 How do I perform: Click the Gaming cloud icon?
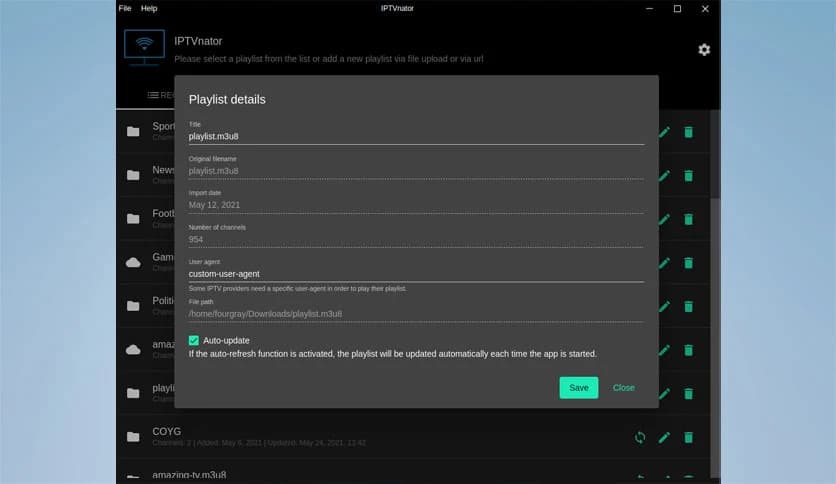[x=133, y=262]
